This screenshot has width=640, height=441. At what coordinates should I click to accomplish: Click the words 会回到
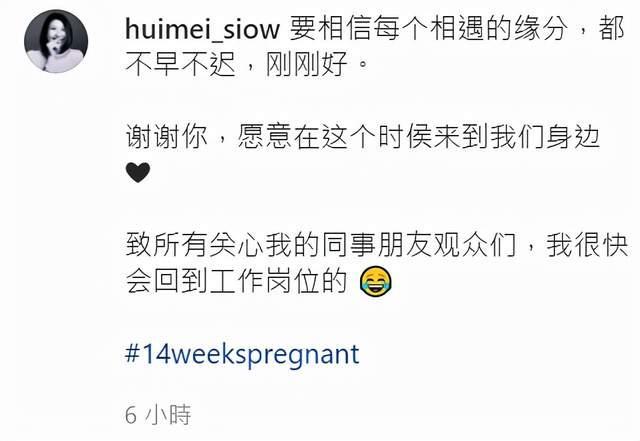pyautogui.click(x=167, y=281)
